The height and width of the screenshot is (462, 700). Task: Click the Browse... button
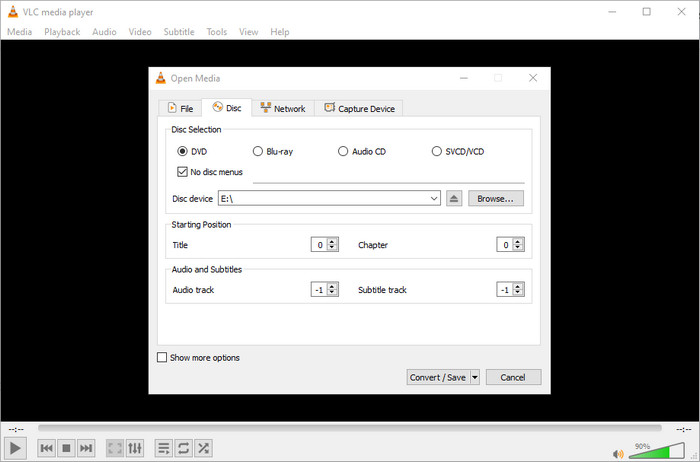[x=495, y=199]
